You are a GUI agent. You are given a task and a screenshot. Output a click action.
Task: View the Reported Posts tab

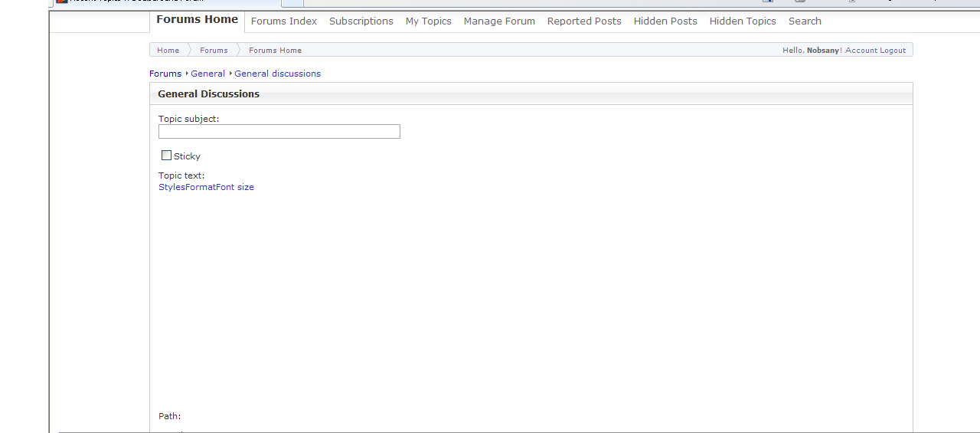(x=584, y=21)
